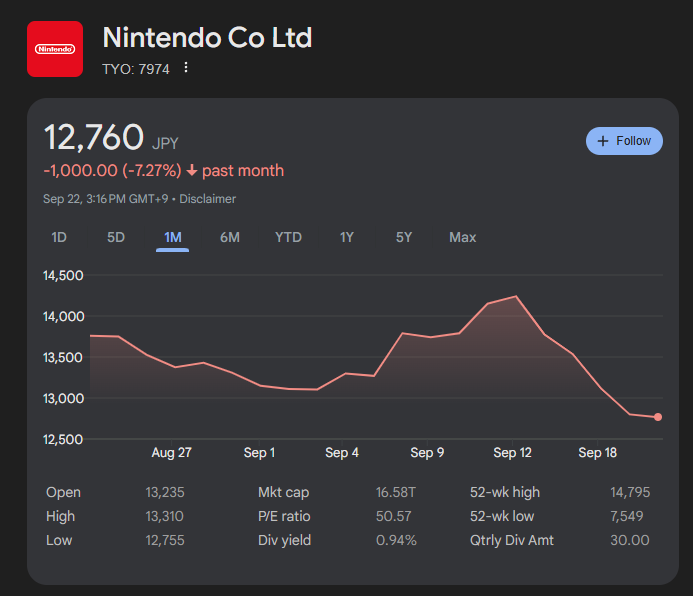Open the three-dot menu beside TYO: 7974
693x596 pixels.
click(x=186, y=68)
